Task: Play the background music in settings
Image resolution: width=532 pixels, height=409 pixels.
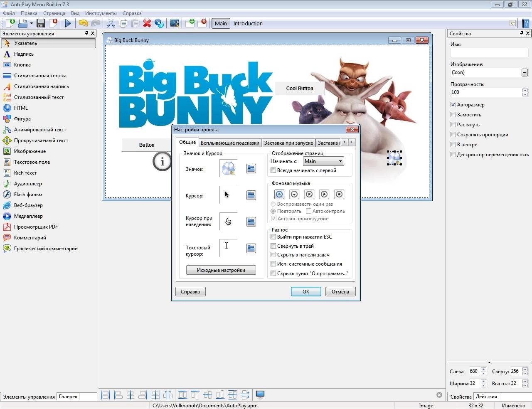Action: (x=324, y=194)
